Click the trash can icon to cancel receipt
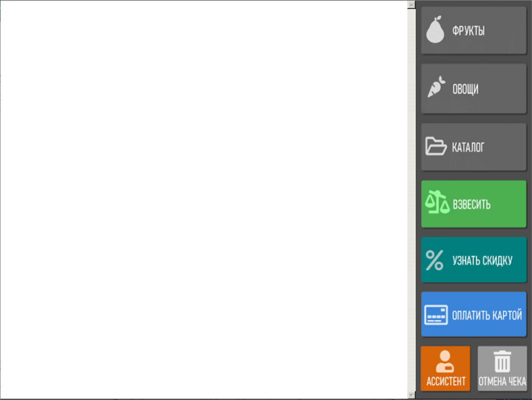This screenshot has width=532, height=400. pyautogui.click(x=502, y=361)
